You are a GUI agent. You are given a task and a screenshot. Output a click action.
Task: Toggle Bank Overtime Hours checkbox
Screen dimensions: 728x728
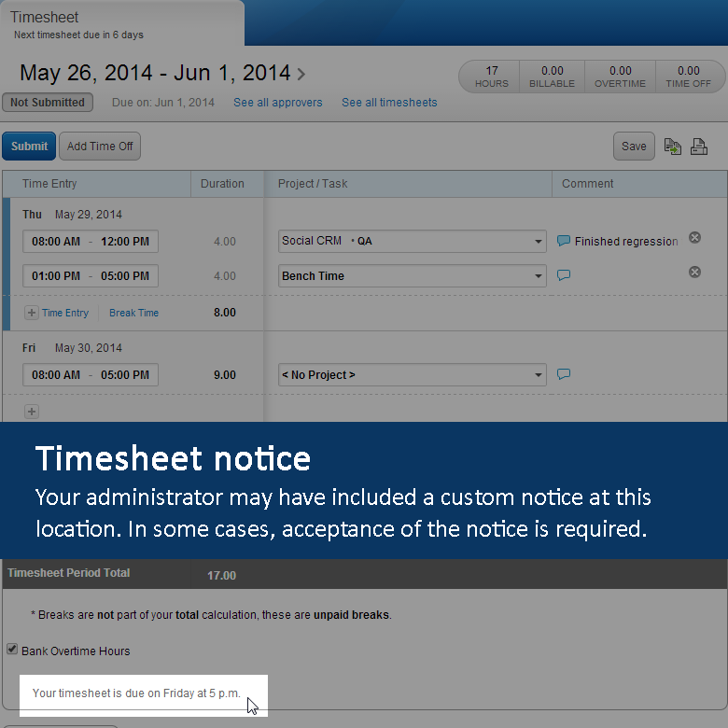point(12,649)
